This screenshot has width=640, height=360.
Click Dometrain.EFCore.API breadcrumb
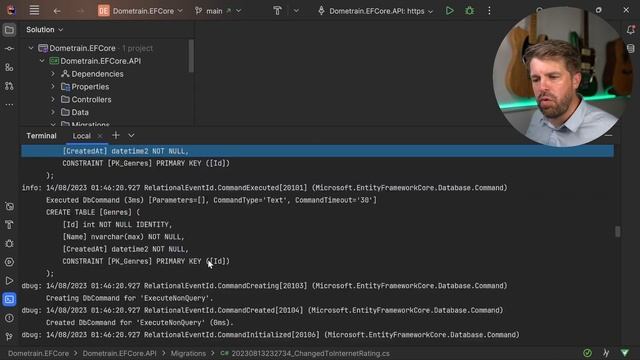(x=119, y=353)
